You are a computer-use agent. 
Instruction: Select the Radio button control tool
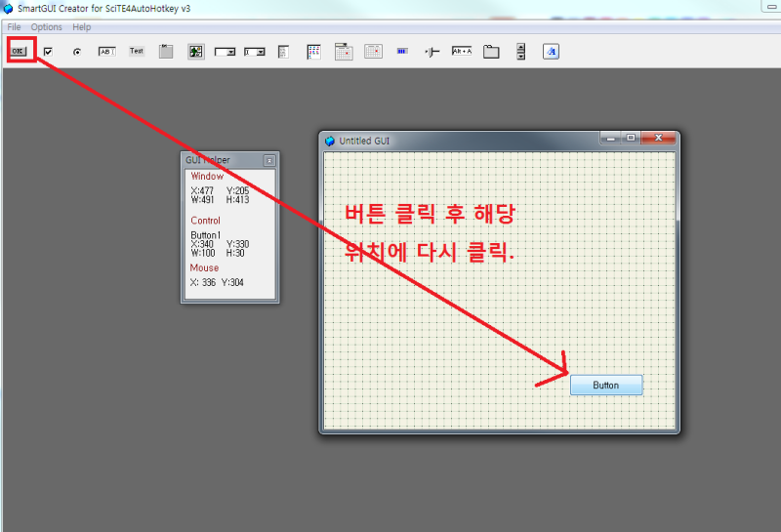(x=77, y=52)
